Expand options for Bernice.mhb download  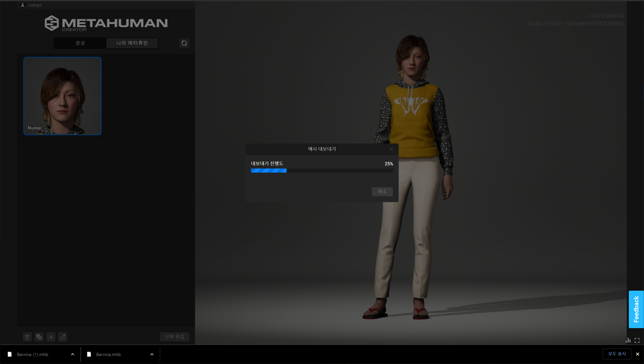point(152,354)
